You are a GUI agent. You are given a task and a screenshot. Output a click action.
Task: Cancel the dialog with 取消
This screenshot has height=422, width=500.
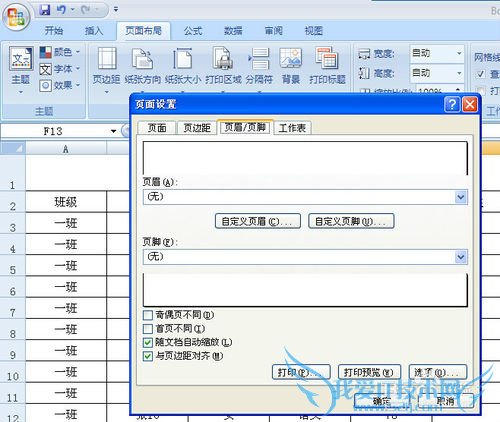tap(445, 401)
